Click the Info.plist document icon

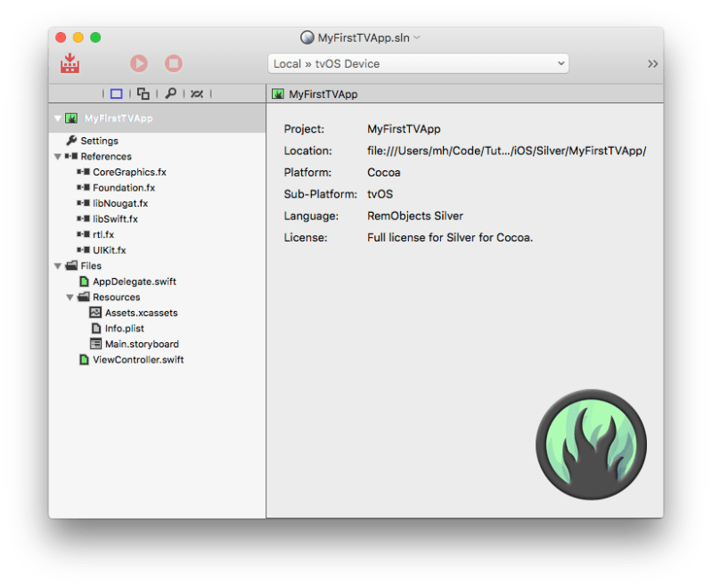[96, 328]
